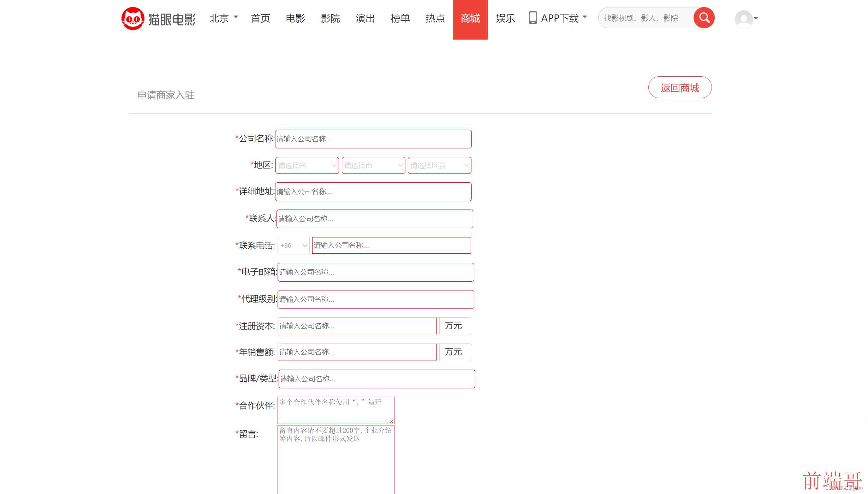868x494 pixels.
Task: Click the 公司名称 input field
Action: point(373,139)
